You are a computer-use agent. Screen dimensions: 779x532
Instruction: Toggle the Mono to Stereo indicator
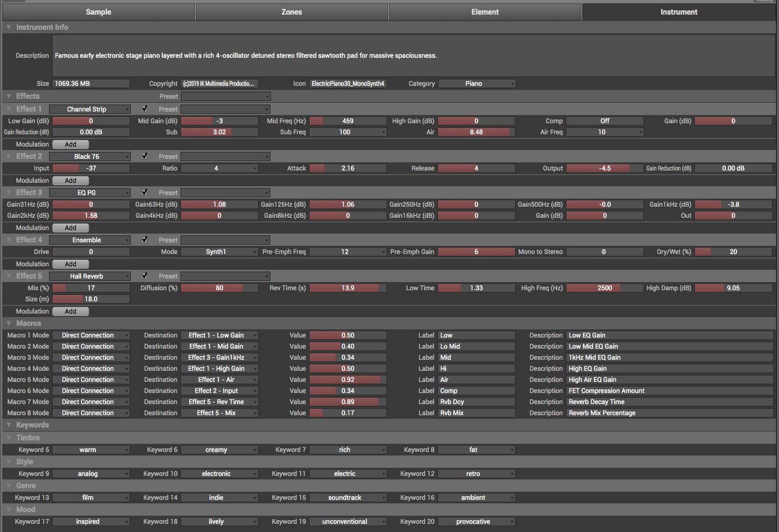(x=604, y=252)
